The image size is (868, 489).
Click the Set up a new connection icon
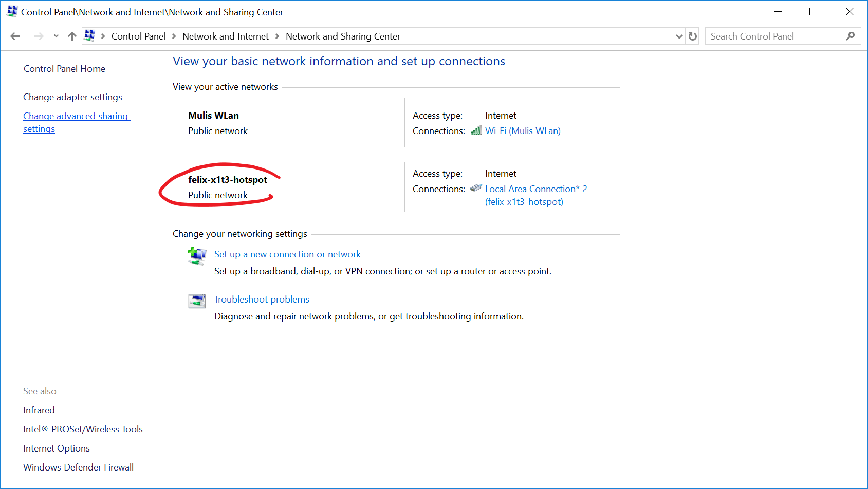pos(197,257)
